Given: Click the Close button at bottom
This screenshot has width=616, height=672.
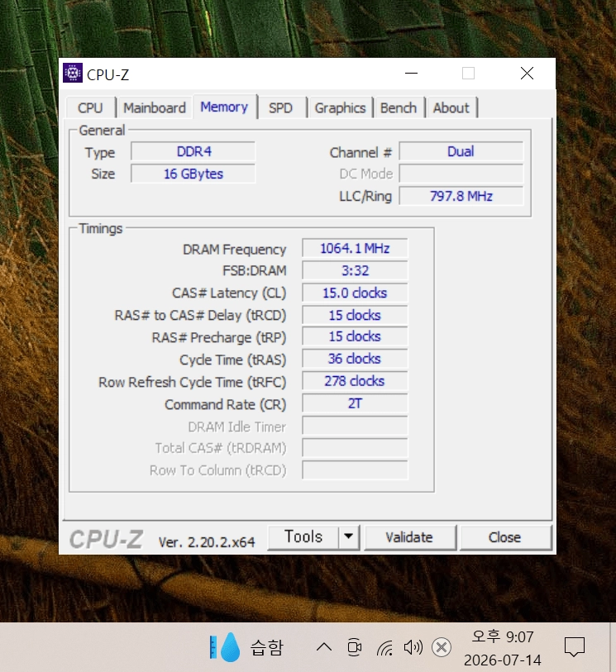Looking at the screenshot, I should [x=505, y=537].
